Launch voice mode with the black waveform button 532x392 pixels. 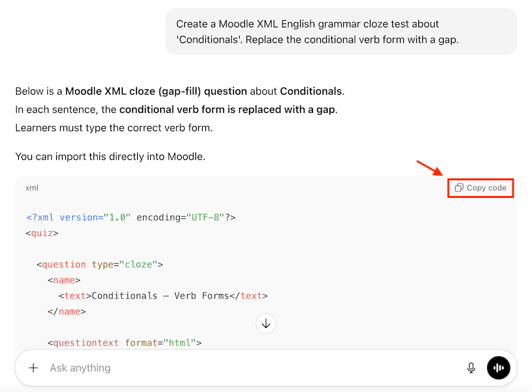[499, 368]
